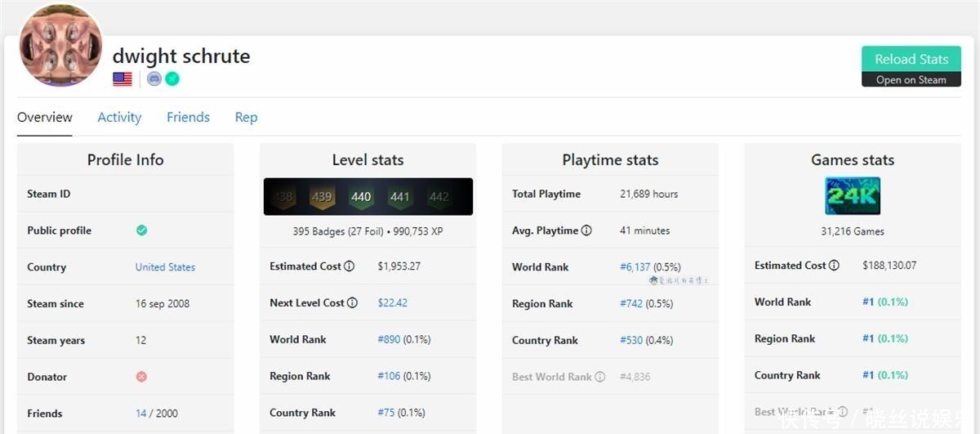The image size is (980, 434).
Task: Open Playtime Country Rank #530 link
Action: coord(631,340)
